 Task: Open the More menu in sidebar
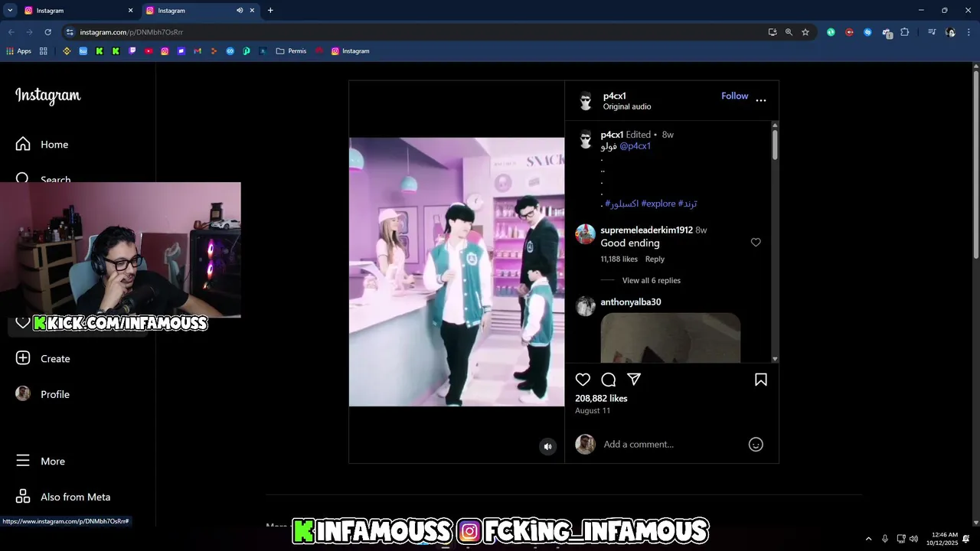coord(42,461)
